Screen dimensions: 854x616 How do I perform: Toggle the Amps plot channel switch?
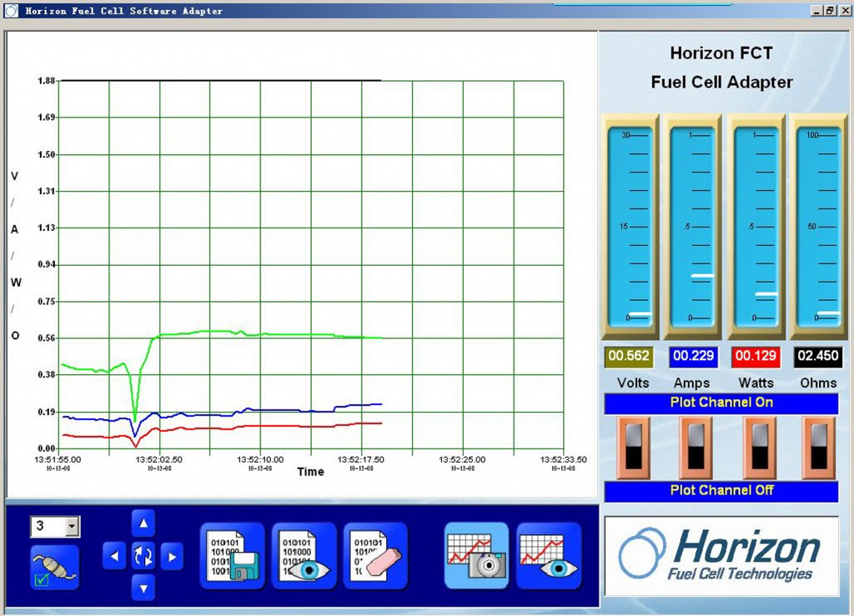tap(696, 448)
